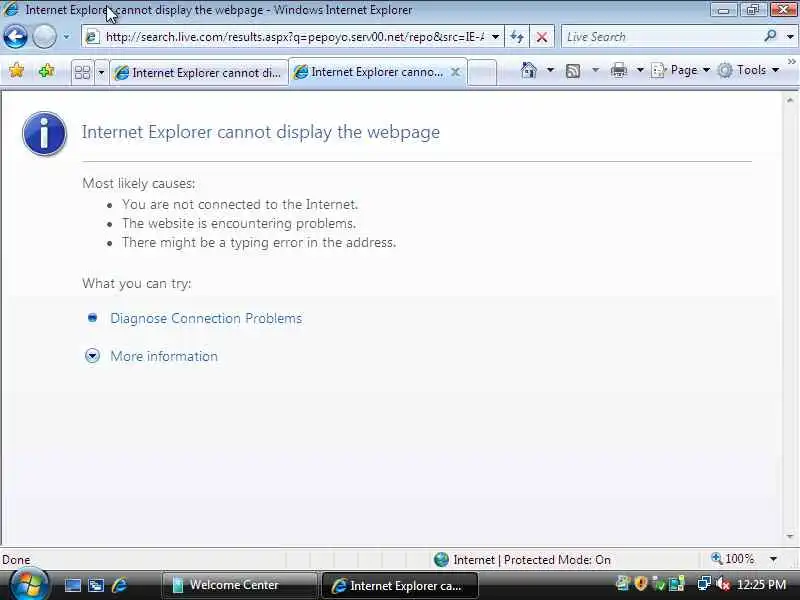The height and width of the screenshot is (600, 800).
Task: Open the recent pages dropdown next to Forward
Action: [66, 37]
